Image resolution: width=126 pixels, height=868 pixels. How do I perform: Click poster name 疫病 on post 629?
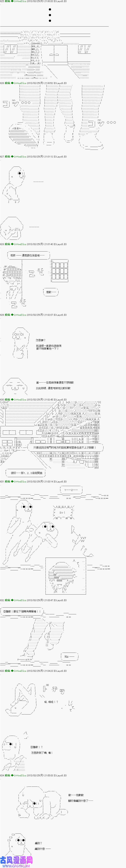[7, 315]
